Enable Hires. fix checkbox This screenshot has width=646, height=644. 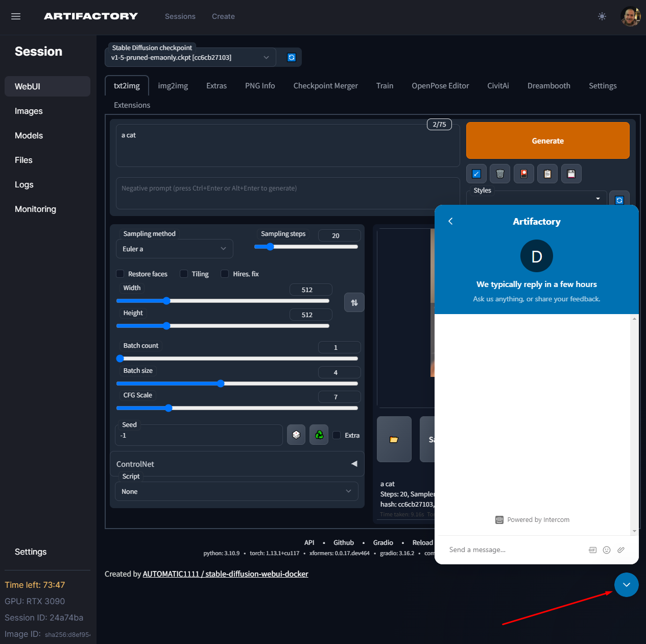tap(225, 274)
